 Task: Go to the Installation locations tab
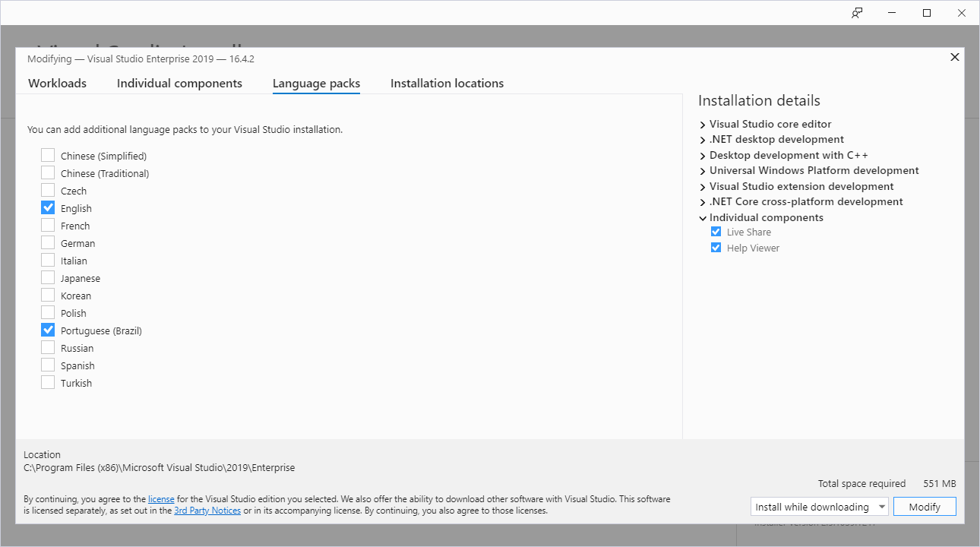coord(447,84)
